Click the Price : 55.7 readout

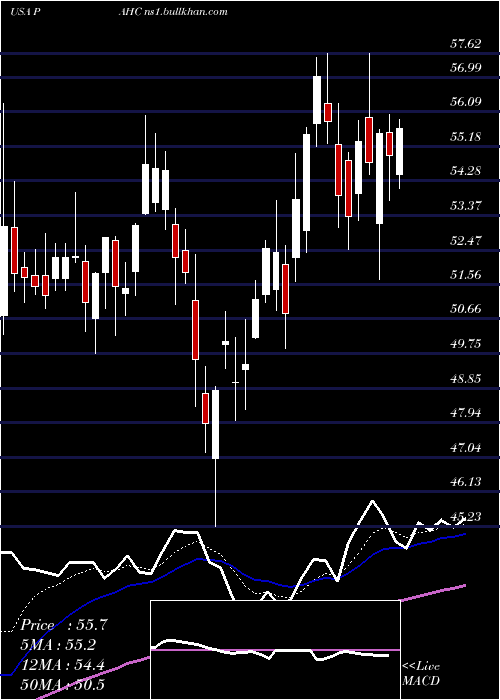pos(64,625)
